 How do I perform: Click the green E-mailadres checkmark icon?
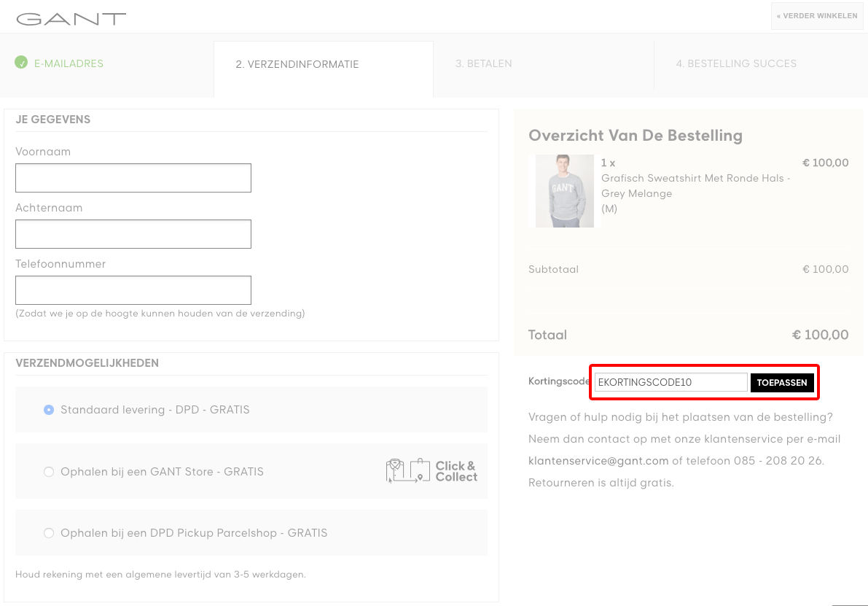(21, 63)
